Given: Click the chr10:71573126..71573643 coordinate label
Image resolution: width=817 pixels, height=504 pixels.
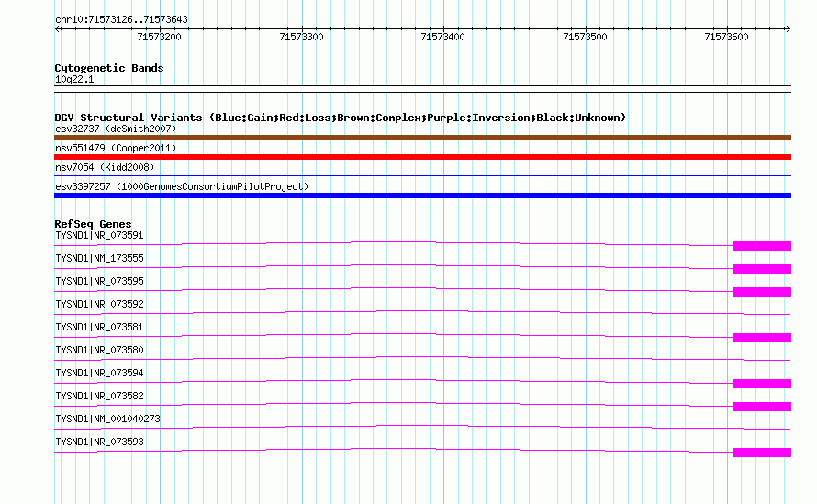Looking at the screenshot, I should [121, 20].
